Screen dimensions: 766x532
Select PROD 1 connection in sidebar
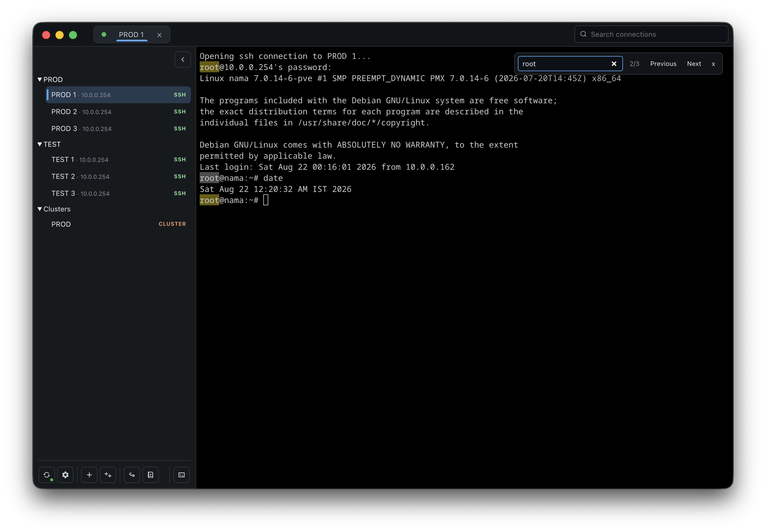(x=118, y=95)
